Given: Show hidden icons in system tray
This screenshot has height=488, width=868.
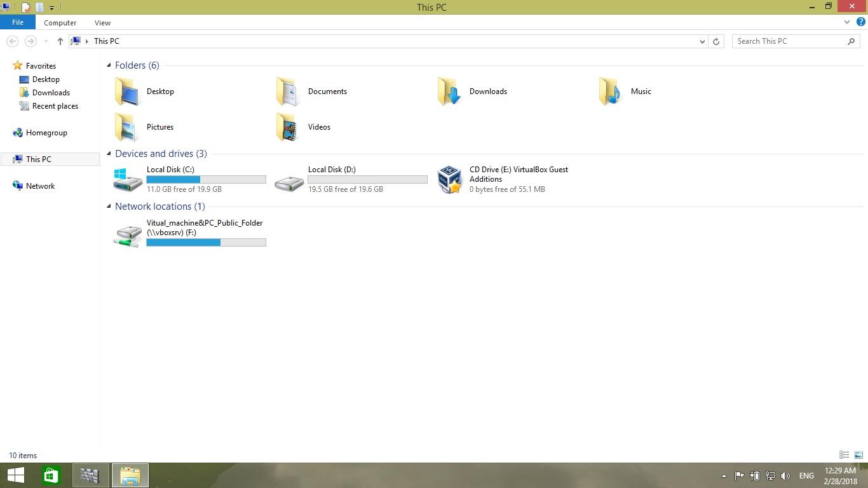Looking at the screenshot, I should (723, 475).
